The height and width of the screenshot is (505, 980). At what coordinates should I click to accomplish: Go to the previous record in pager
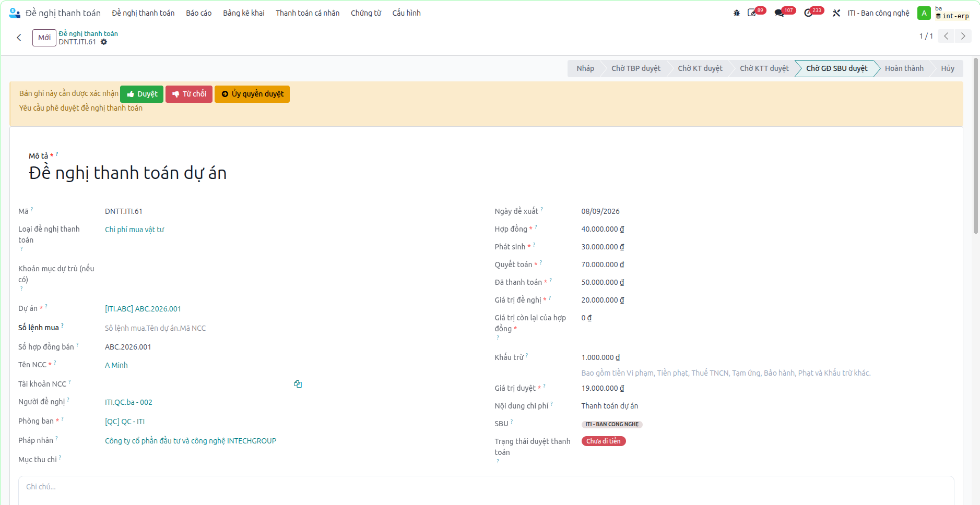(x=946, y=36)
